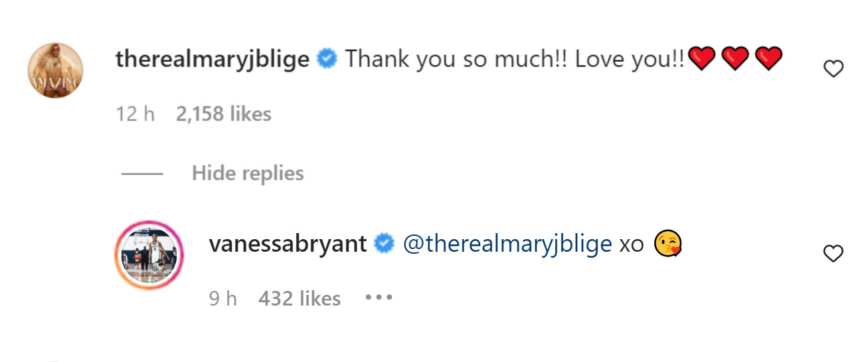Open the three-dot options on vanessabryant's reply
Image resolution: width=868 pixels, height=362 pixels.
[x=379, y=298]
